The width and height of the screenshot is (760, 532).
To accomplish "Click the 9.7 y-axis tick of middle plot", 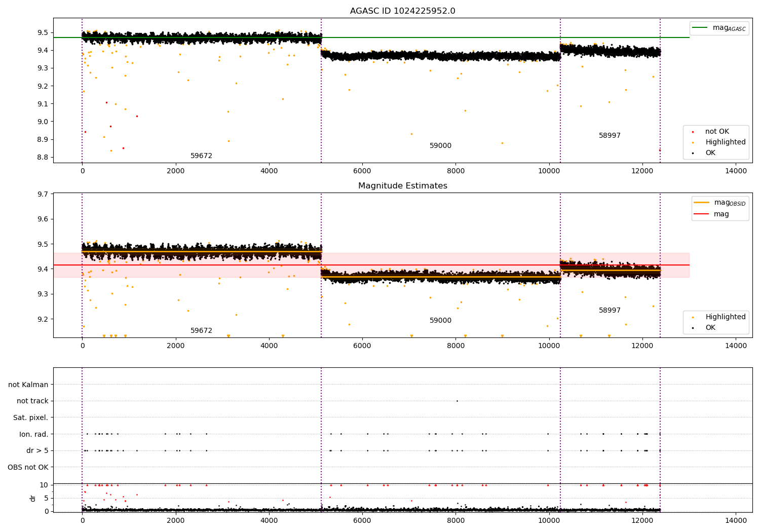I will coord(43,194).
